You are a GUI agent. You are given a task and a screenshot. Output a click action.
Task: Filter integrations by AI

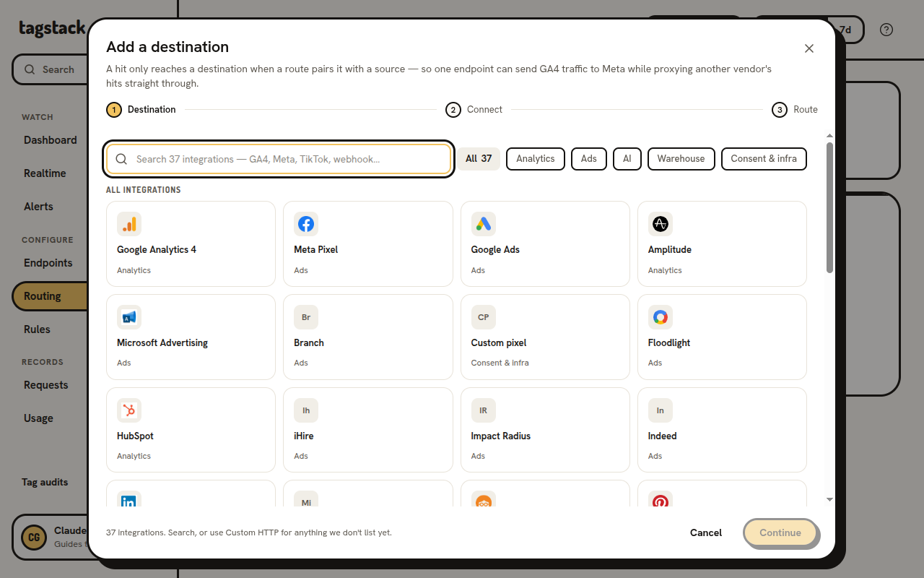pyautogui.click(x=627, y=159)
